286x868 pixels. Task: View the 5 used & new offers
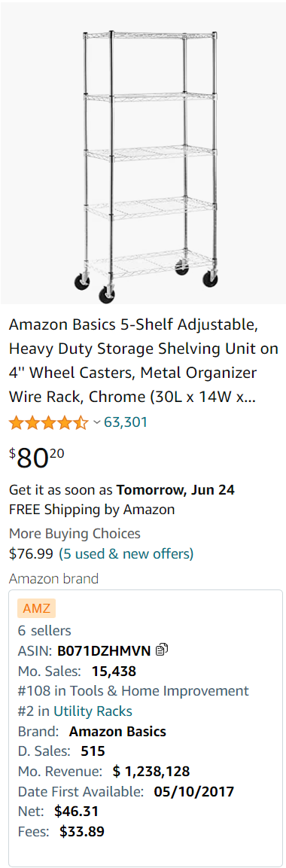[126, 553]
